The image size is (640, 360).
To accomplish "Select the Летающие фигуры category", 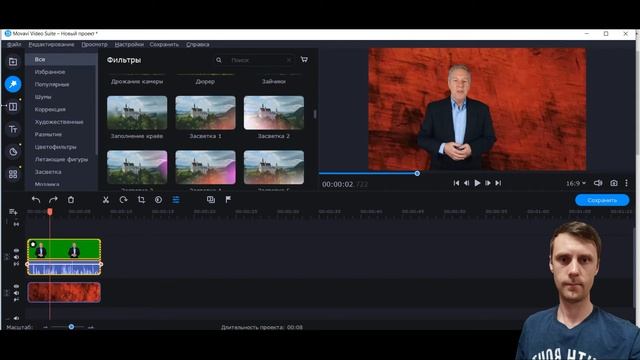I will [x=61, y=159].
